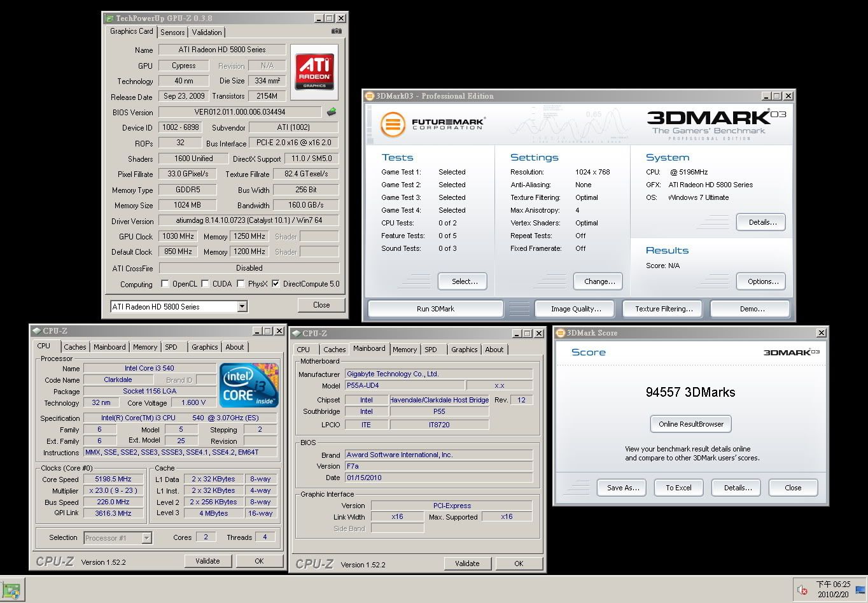Screen dimensions: 868x603
Task: Click the BIOS Version field in GPU-Z
Action: (x=241, y=112)
